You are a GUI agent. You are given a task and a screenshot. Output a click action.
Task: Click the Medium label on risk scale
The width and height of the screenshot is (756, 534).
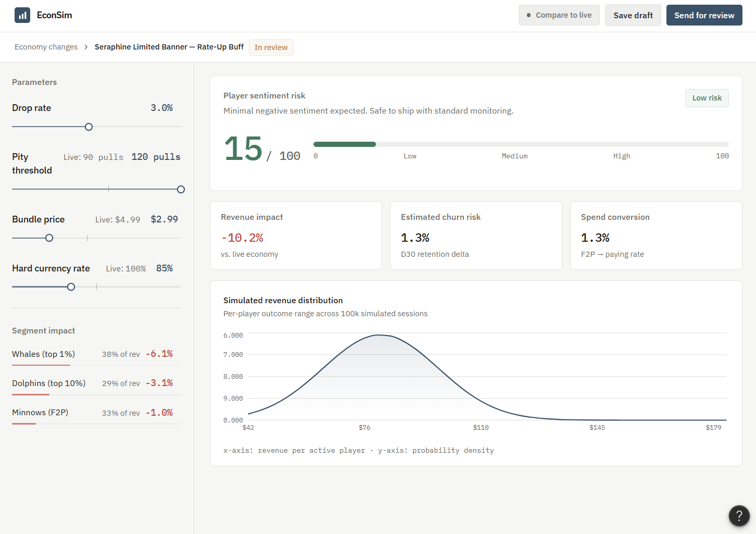(514, 156)
